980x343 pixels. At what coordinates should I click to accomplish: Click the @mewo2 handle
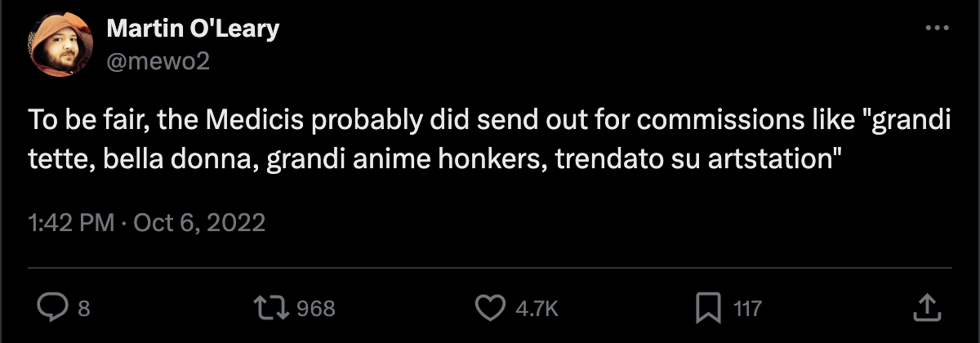point(158,60)
